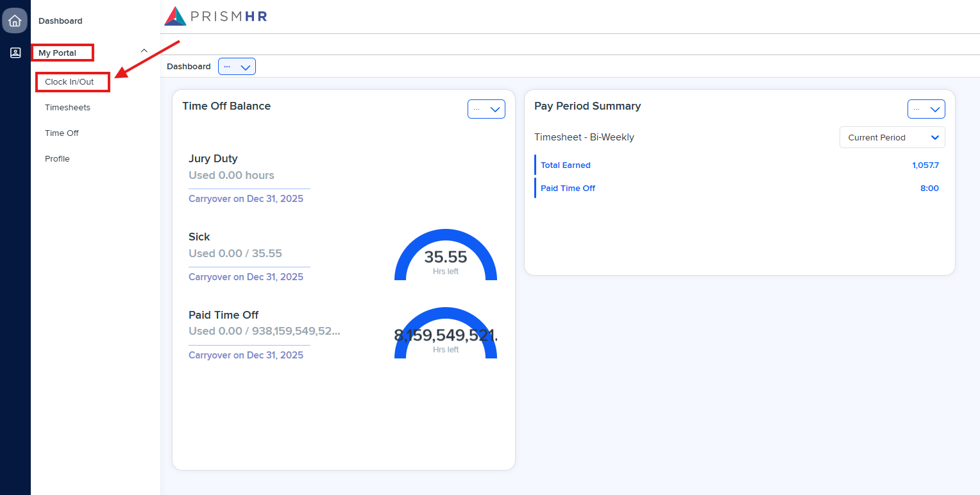
Task: Select the Total Earned entry
Action: coord(565,165)
